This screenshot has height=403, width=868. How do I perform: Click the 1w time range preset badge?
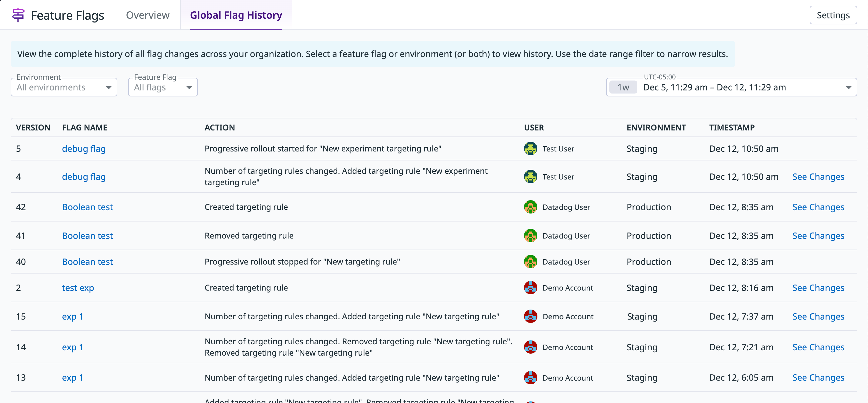pyautogui.click(x=623, y=87)
